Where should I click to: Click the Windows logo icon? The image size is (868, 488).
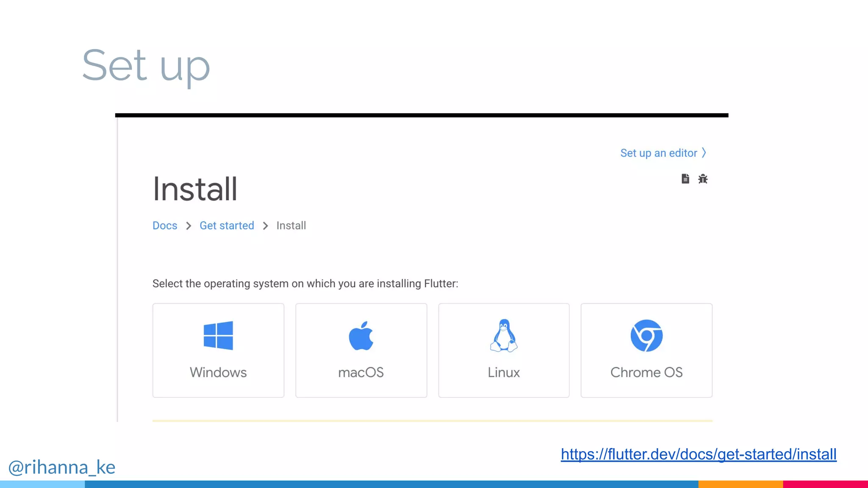[218, 335]
